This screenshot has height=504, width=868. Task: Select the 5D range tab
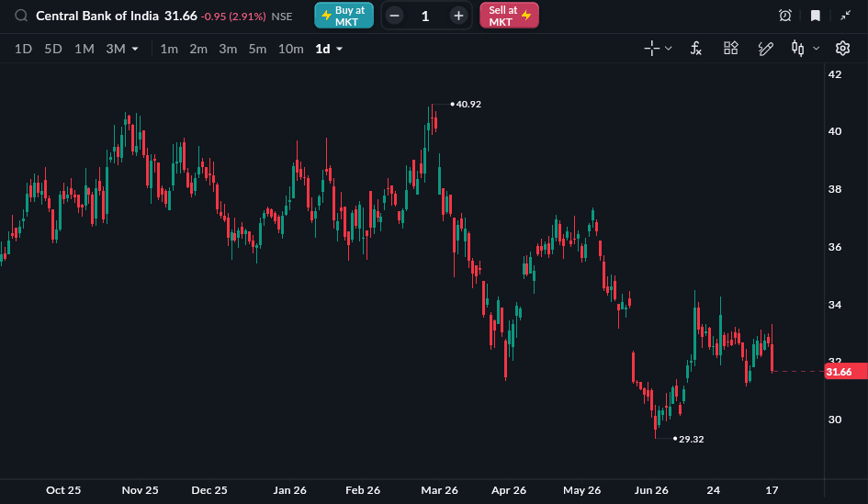[53, 49]
